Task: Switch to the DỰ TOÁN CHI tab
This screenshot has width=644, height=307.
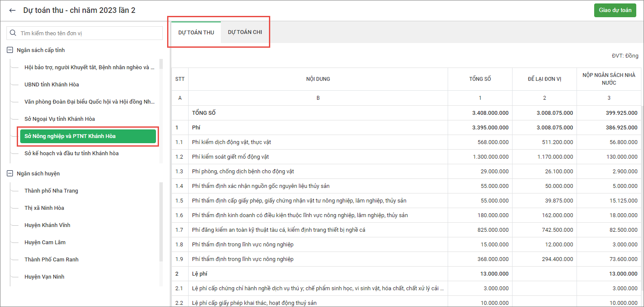Action: [x=245, y=32]
